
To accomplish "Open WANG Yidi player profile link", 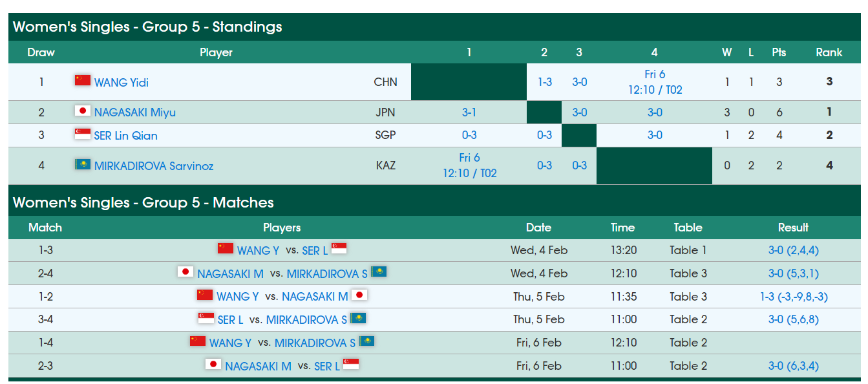I will point(122,83).
